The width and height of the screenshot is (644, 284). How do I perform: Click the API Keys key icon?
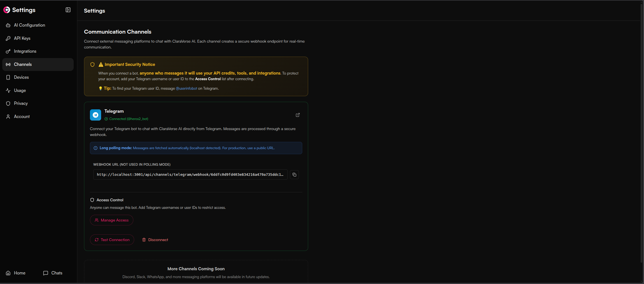8,38
